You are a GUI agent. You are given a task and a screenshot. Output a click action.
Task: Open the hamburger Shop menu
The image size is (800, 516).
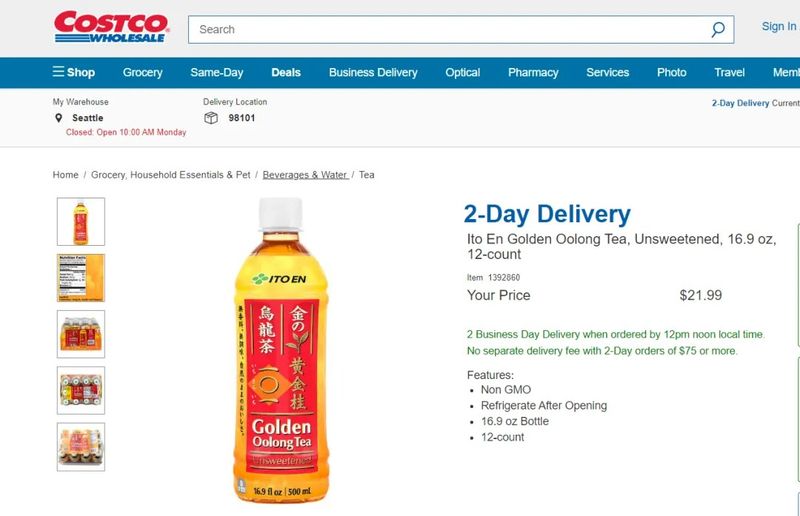pyautogui.click(x=73, y=72)
